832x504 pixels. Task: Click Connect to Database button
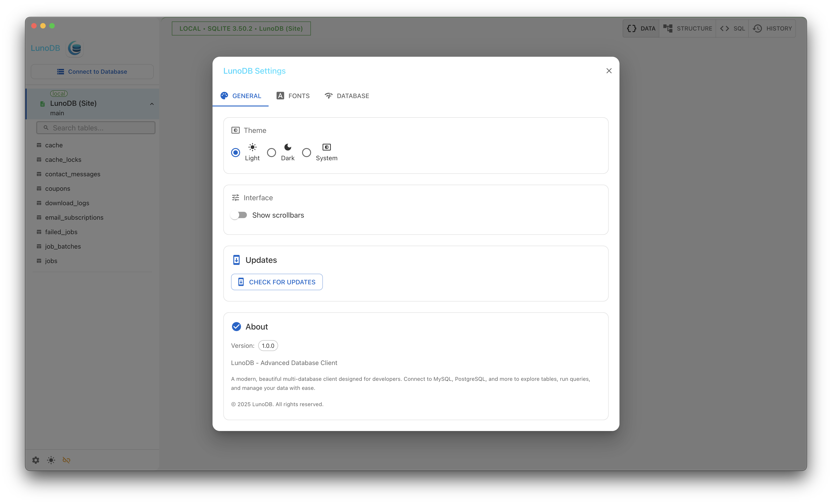[x=92, y=72]
